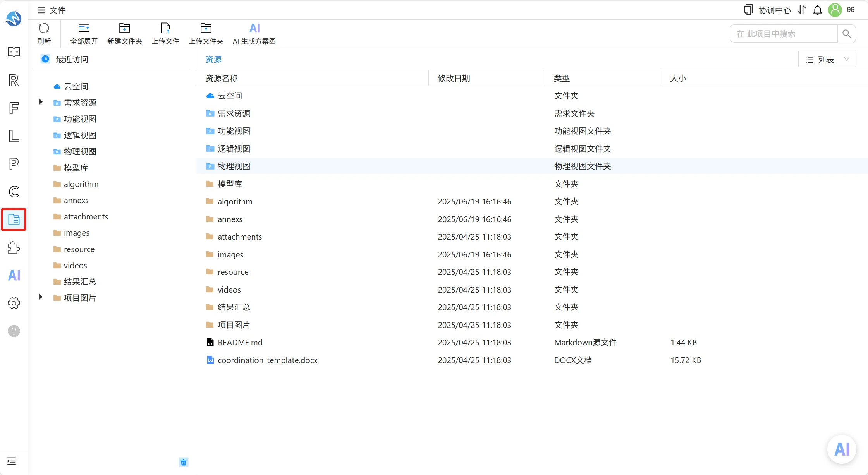Open the L logic view sidebar icon
The width and height of the screenshot is (868, 475).
pos(14,136)
